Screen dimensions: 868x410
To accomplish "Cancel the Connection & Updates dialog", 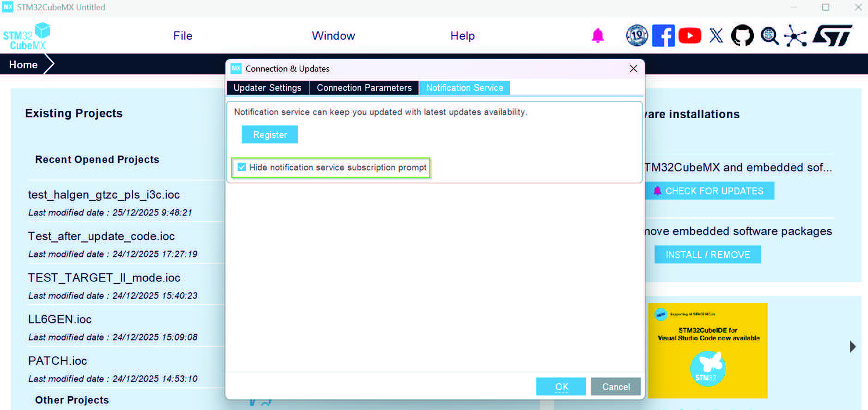I will (616, 386).
